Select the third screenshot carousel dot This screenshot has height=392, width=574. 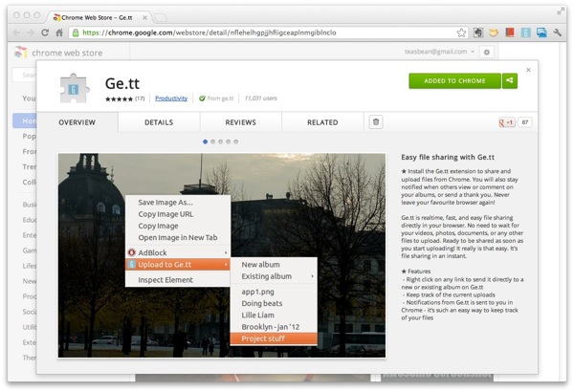220,142
